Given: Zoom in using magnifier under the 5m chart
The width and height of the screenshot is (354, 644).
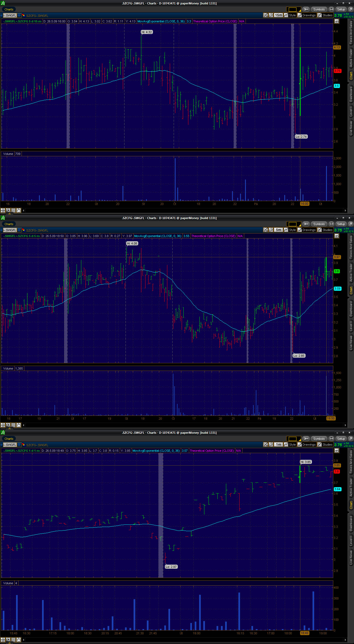Looking at the screenshot, I should [8, 425].
